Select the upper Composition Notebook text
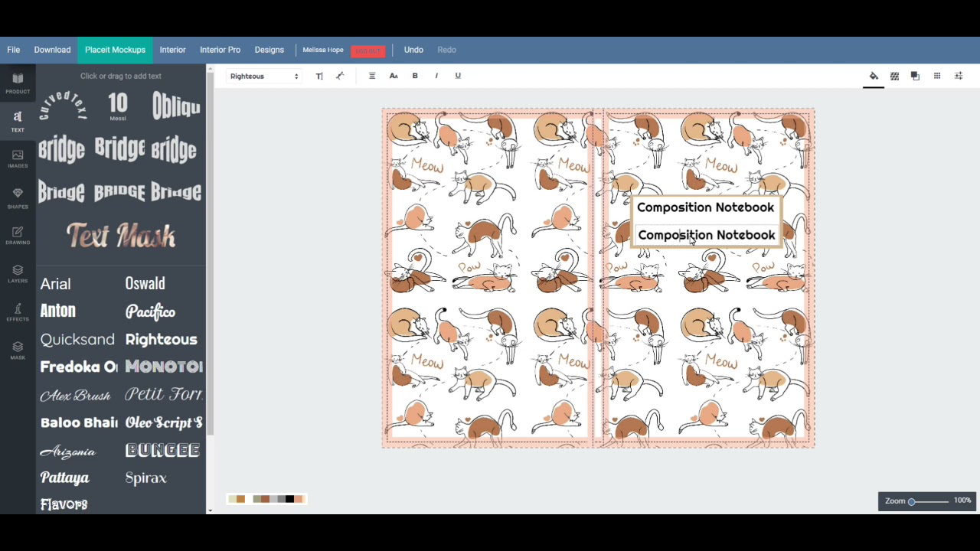 click(705, 207)
